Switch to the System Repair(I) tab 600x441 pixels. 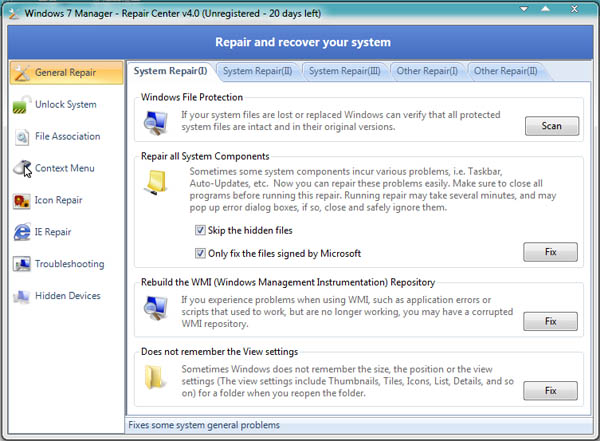[x=171, y=71]
